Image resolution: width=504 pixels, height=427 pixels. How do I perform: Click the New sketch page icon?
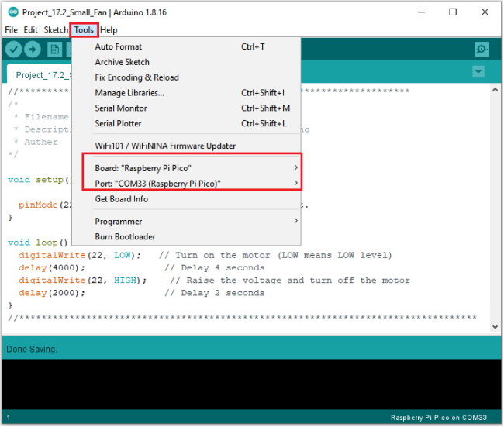(54, 50)
